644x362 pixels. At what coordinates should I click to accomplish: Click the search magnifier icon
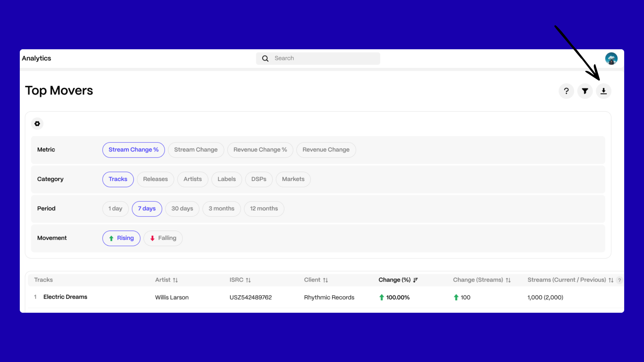[265, 59]
